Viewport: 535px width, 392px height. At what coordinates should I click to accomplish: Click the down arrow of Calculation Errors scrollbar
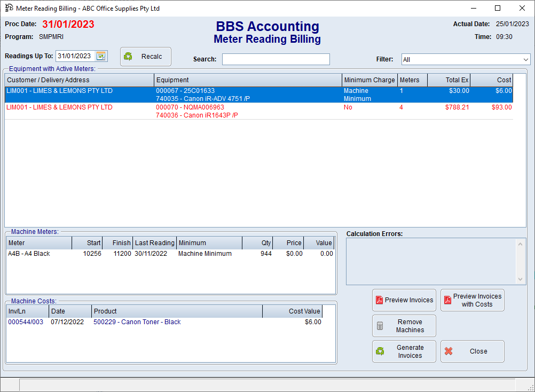click(x=521, y=279)
